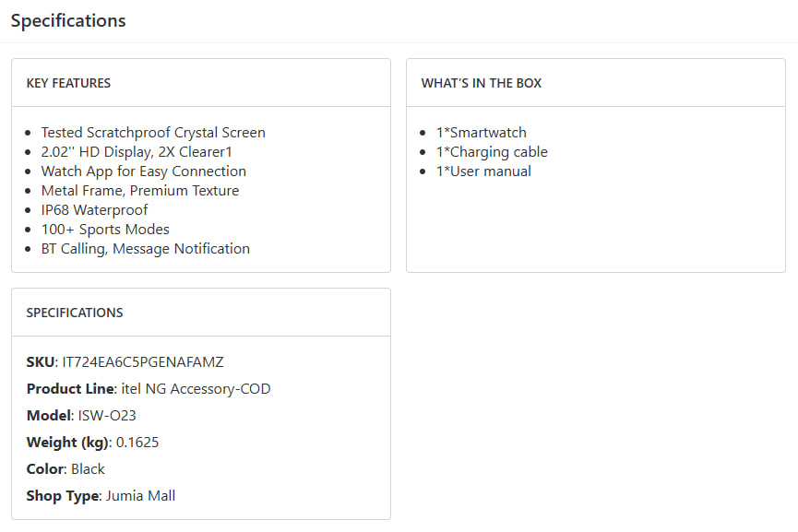Click the Jumia Mall shop type

[x=139, y=496]
